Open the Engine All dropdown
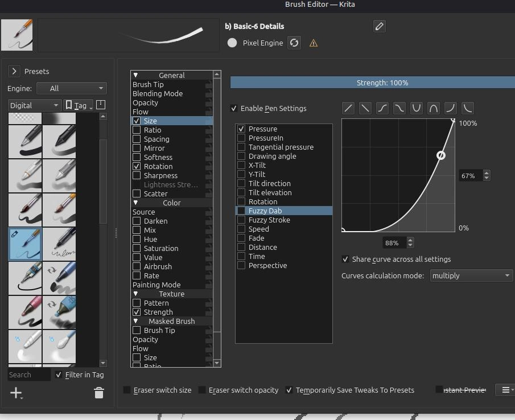Viewport: 515px width, 420px height. (x=72, y=88)
